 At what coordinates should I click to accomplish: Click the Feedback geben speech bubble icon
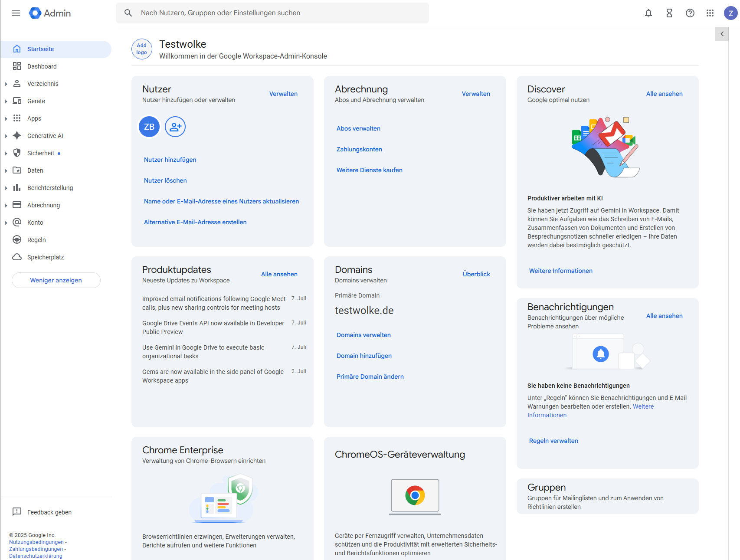(x=16, y=512)
